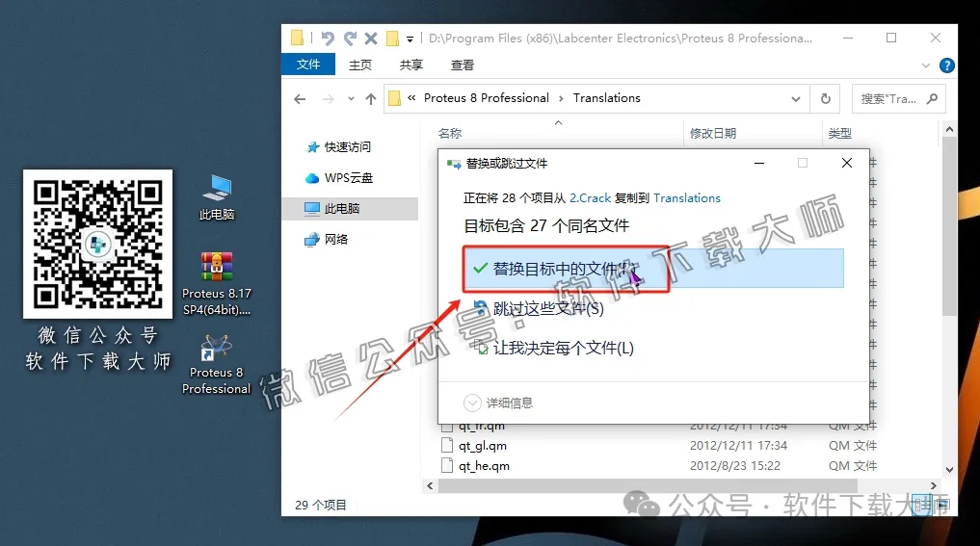Sort by 名称 column header
Viewport: 980px width, 546px height.
[x=450, y=133]
